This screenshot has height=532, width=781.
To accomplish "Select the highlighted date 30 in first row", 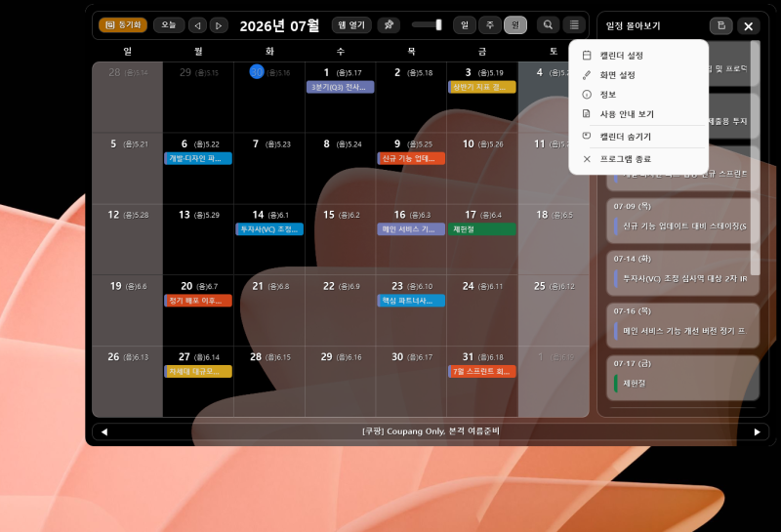I will (x=257, y=71).
